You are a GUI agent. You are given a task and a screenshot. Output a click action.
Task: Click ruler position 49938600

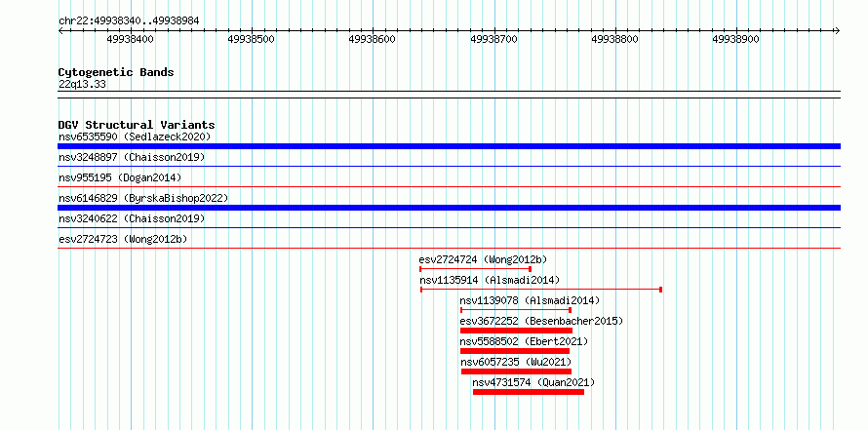[x=373, y=39]
